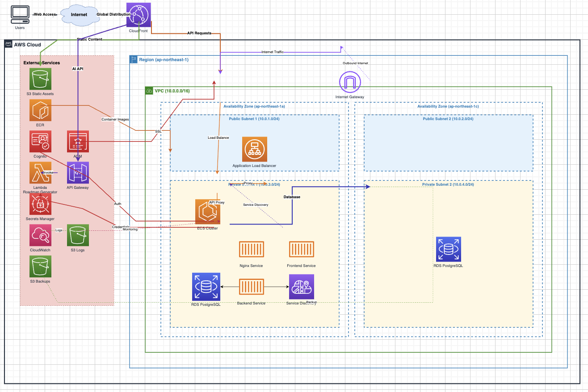The width and height of the screenshot is (588, 392).
Task: Select the 'Monitoring' edge label
Action: coord(130,229)
